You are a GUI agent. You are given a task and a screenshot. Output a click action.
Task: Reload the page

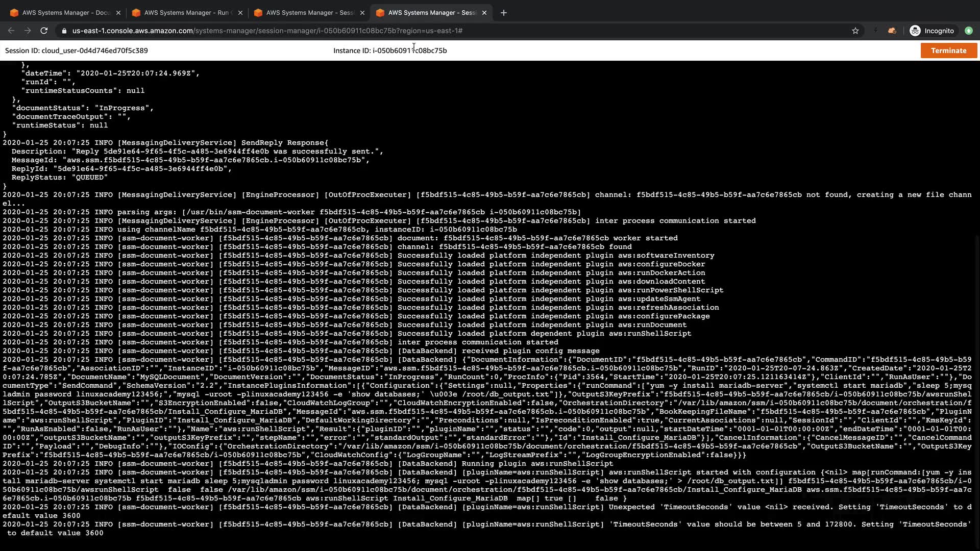pos(44,31)
